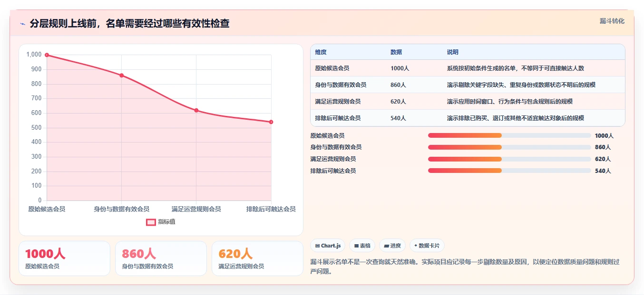
Task: Click progress bar for 排除后可触达会员 540人
Action: [509, 171]
